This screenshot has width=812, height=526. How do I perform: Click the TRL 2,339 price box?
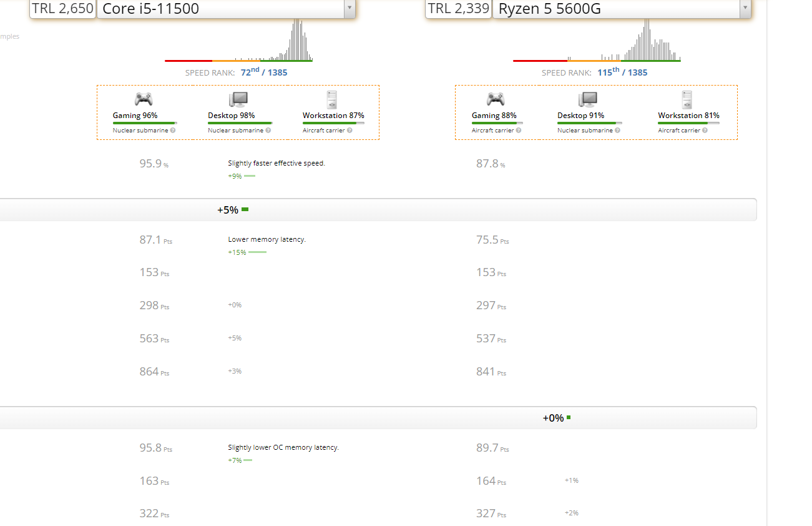pyautogui.click(x=458, y=9)
